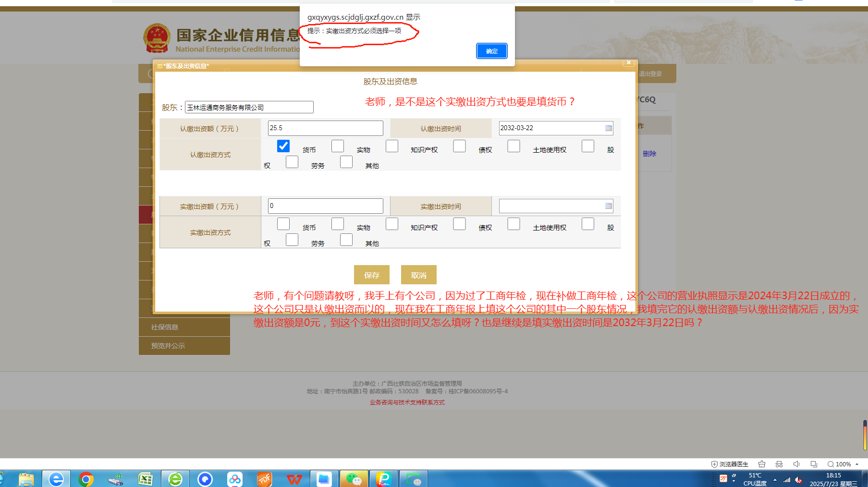This screenshot has width=868, height=487.
Task: Check 知识产权 in the 实缴出资方式 row
Action: (x=392, y=224)
